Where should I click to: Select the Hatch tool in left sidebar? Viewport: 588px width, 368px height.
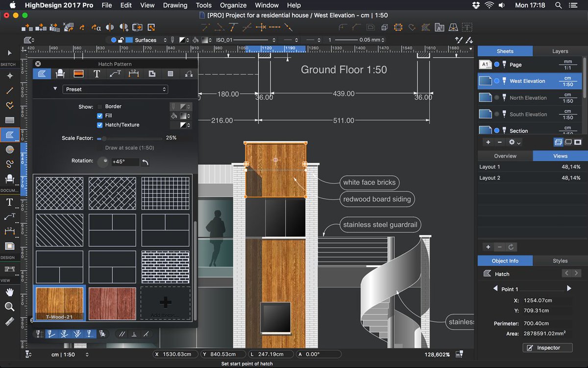(9, 134)
